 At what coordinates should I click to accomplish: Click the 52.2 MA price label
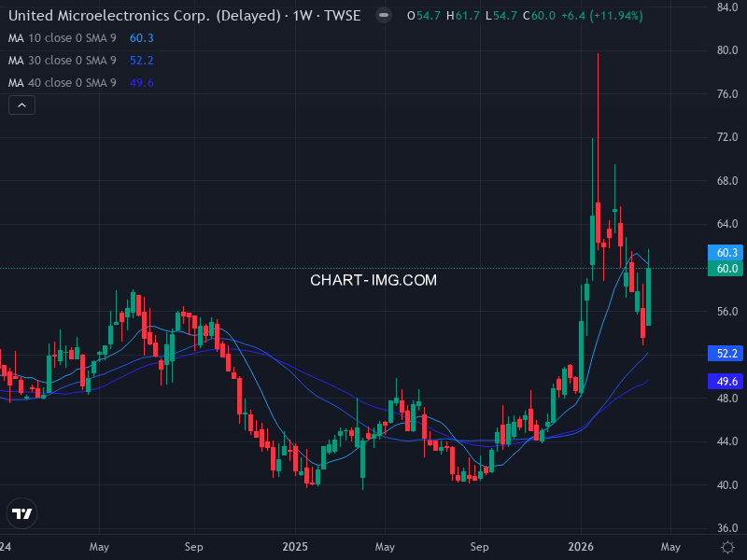point(726,354)
